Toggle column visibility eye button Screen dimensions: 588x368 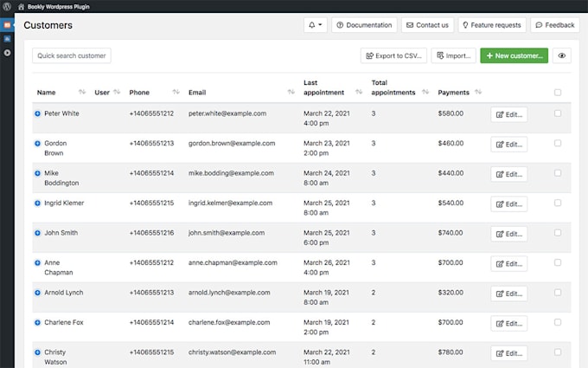pyautogui.click(x=561, y=55)
